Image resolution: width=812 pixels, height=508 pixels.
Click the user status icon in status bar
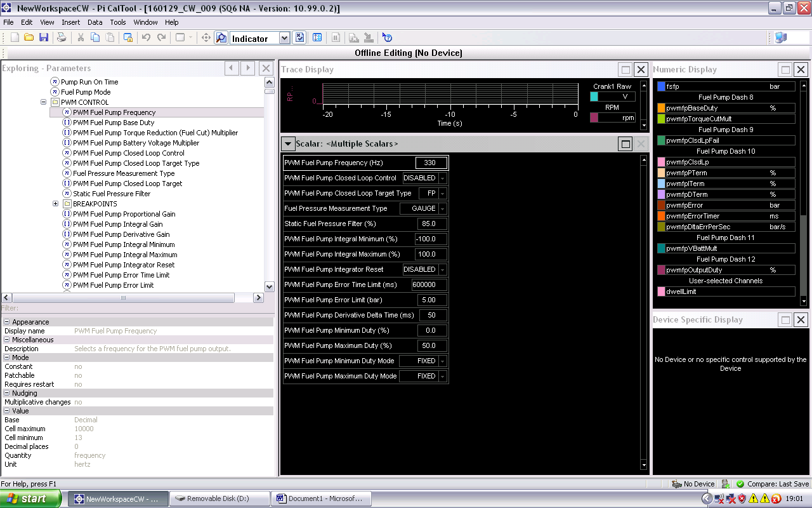click(x=725, y=484)
